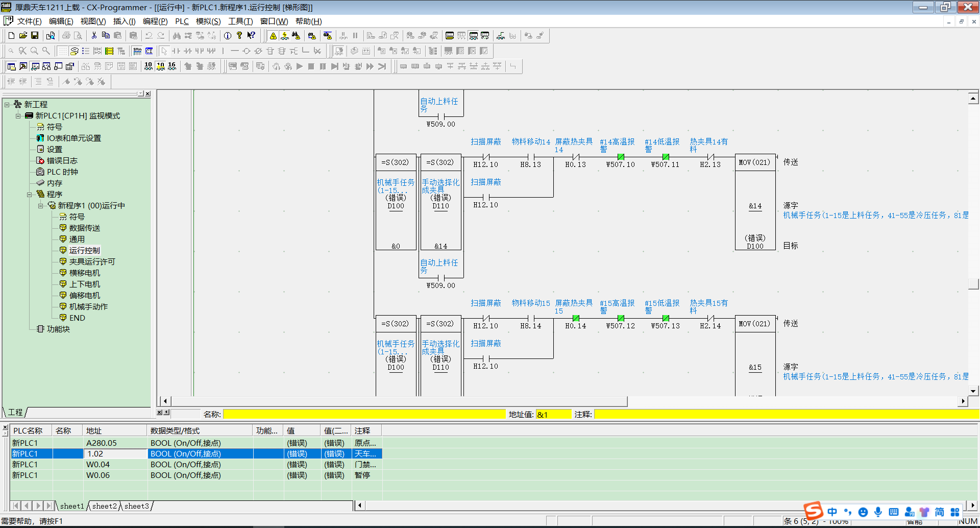Collapse the 程序 tree node
Screen dimensions: 980x528
click(x=30, y=195)
